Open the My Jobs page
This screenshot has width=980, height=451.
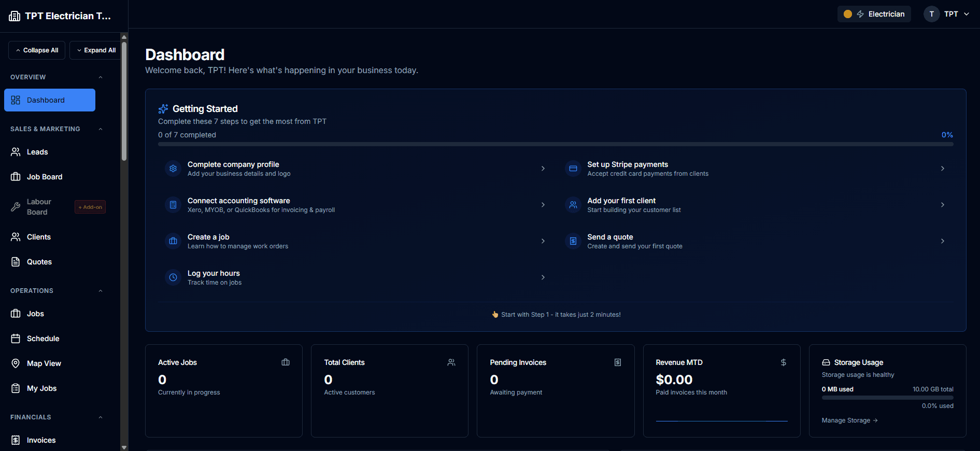(x=50, y=388)
